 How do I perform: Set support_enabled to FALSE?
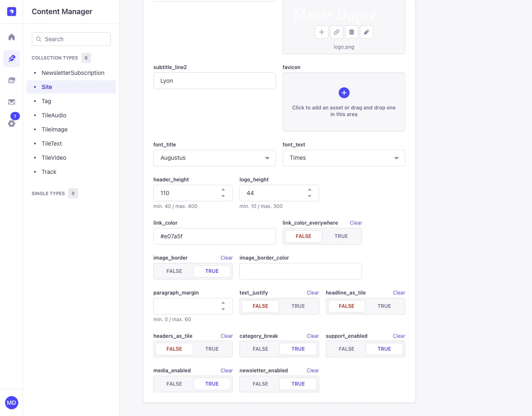coord(347,349)
